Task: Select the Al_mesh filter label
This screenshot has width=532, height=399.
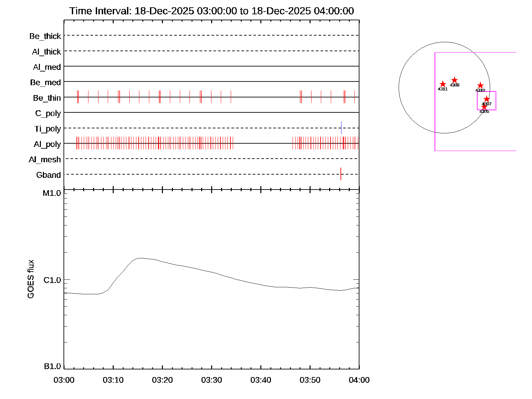Action: pos(45,160)
